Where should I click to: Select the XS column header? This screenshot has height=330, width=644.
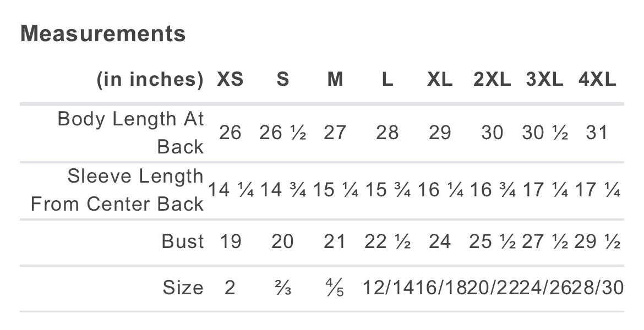coord(230,79)
